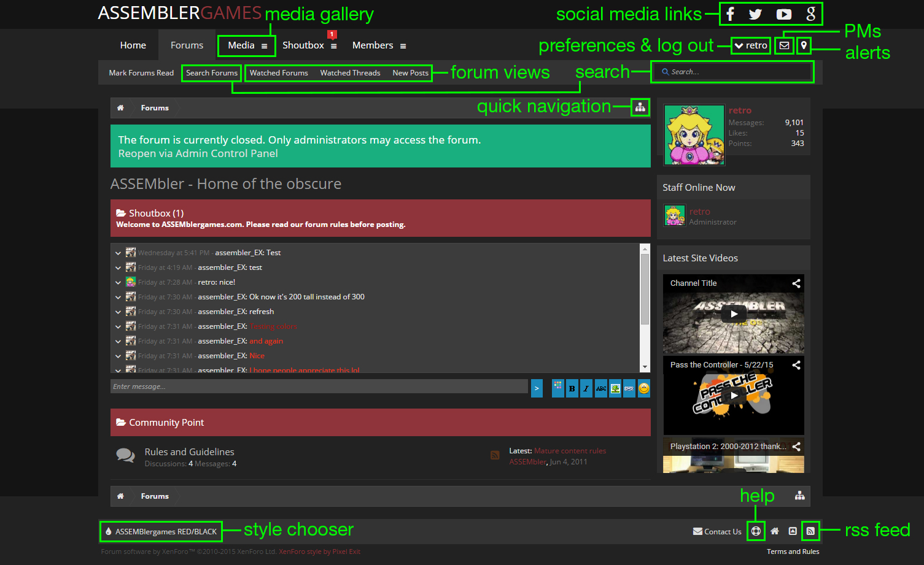Open private messages envelope icon

(784, 45)
